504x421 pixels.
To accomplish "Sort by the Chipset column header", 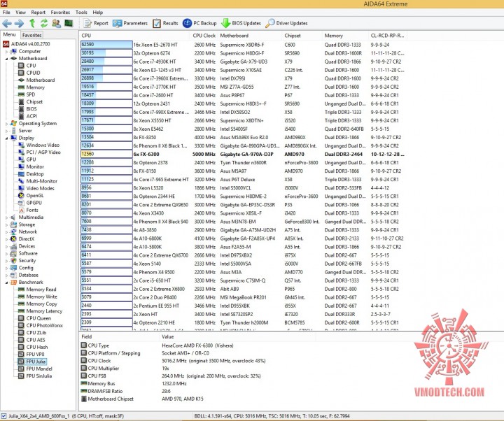I will [x=302, y=36].
